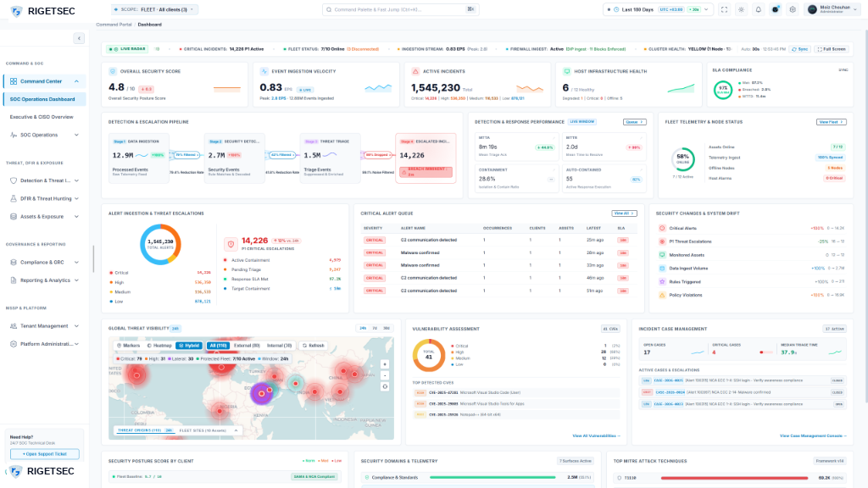
Task: Click the Sync button
Action: pos(799,48)
